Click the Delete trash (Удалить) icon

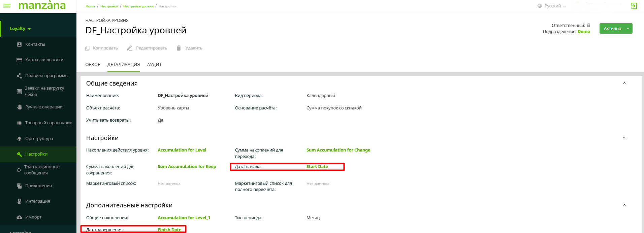click(179, 48)
